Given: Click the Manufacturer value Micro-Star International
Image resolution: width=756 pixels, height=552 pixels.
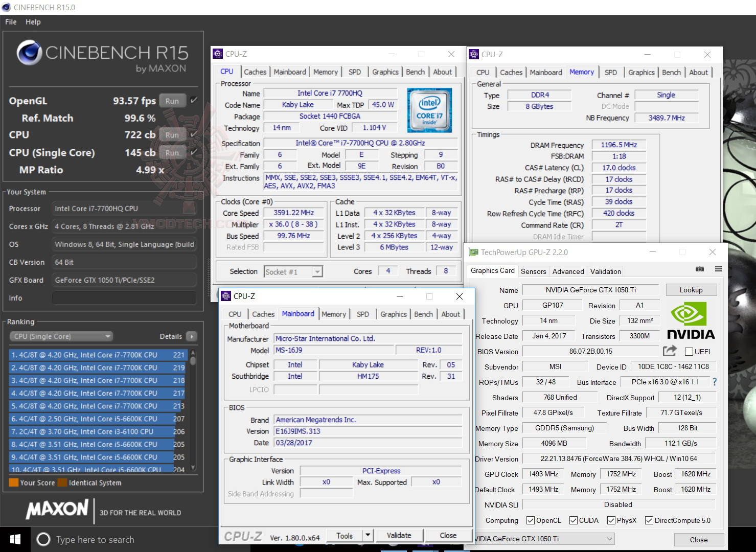Looking at the screenshot, I should coord(368,338).
